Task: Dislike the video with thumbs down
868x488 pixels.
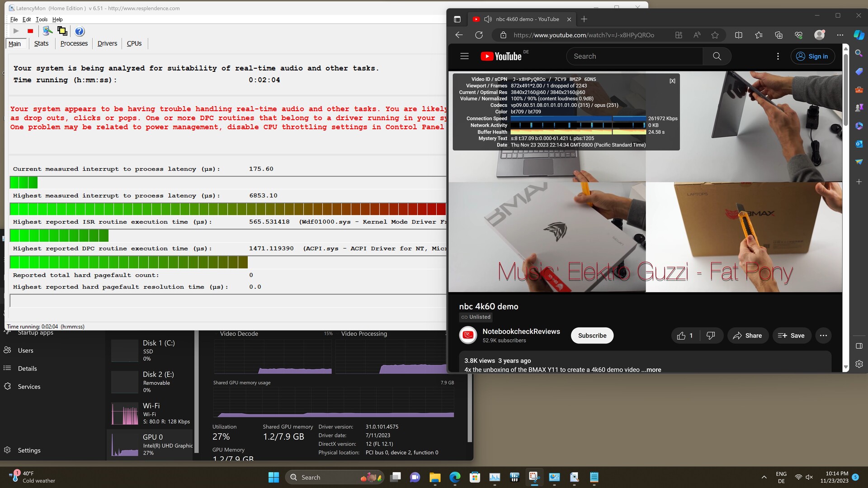Action: coord(711,336)
